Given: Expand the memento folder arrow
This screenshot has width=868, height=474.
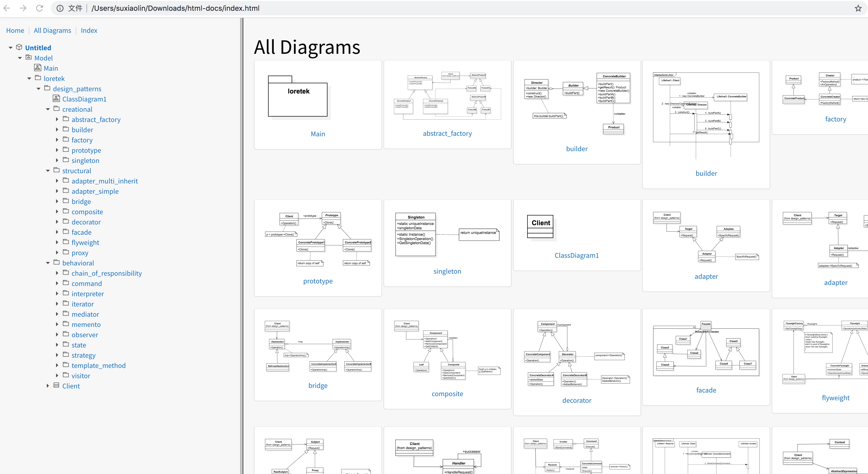Looking at the screenshot, I should click(x=57, y=324).
